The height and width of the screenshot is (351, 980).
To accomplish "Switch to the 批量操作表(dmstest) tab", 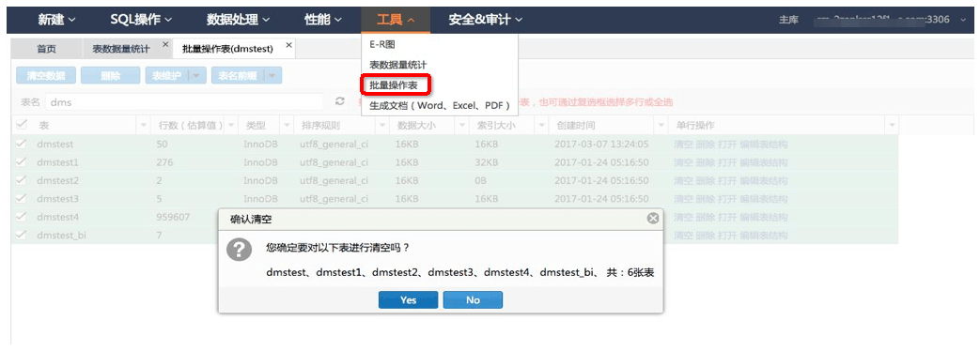I will [227, 49].
